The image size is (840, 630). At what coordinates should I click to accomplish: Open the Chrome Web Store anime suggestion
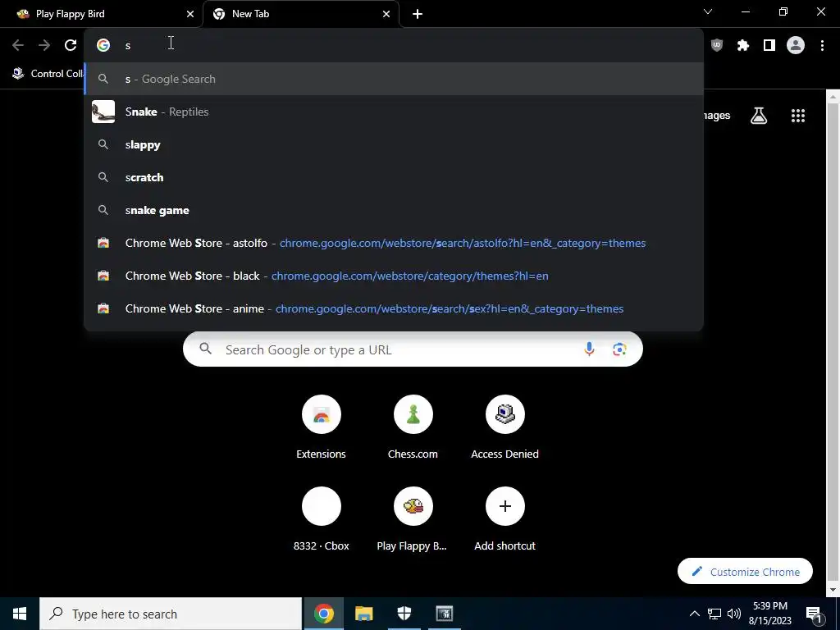point(394,308)
